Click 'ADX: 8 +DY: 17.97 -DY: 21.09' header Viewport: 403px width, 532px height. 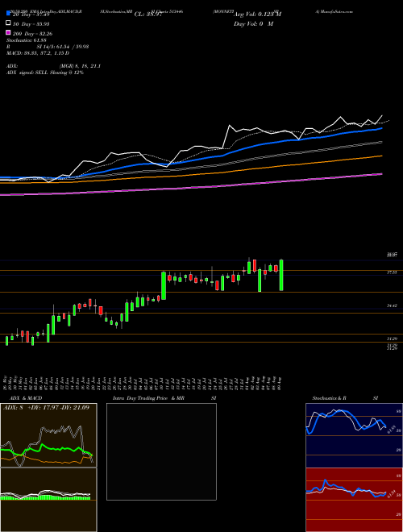(x=46, y=407)
